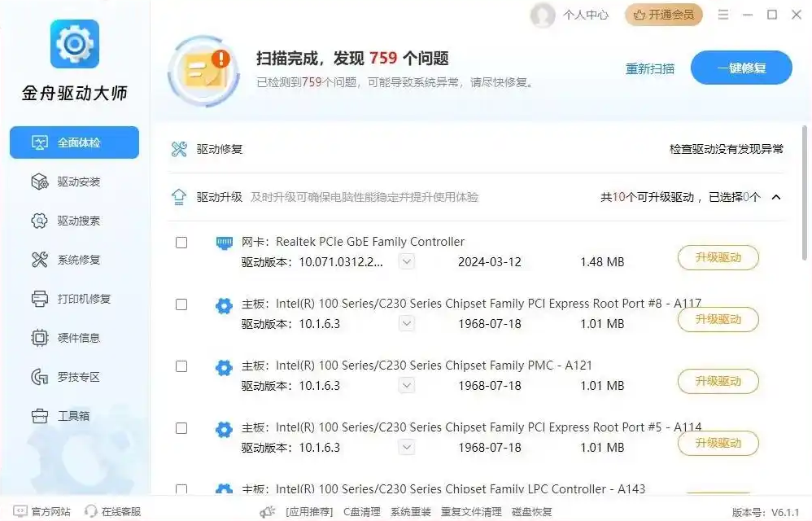Click 升级驱动 for the PMC driver
Image resolution: width=812 pixels, height=521 pixels.
tap(718, 381)
